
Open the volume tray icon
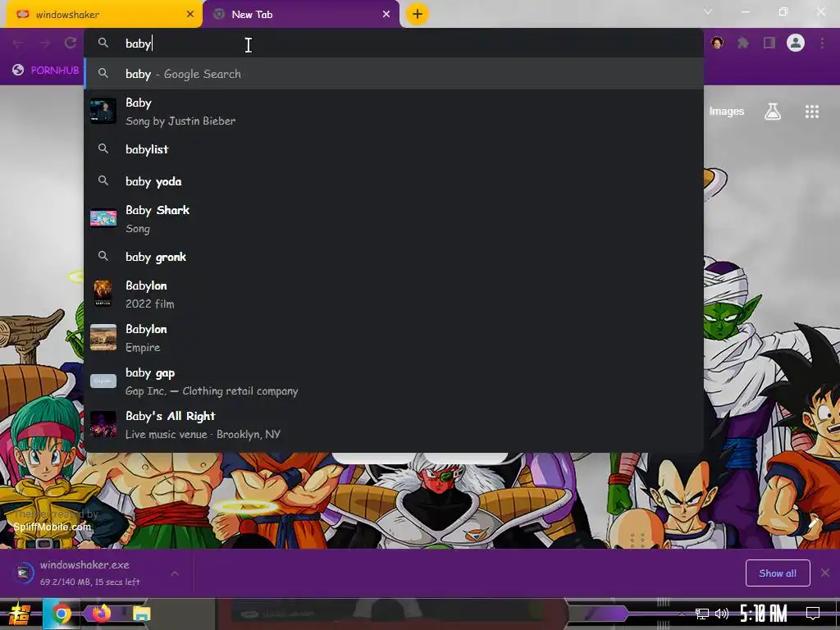(x=722, y=614)
